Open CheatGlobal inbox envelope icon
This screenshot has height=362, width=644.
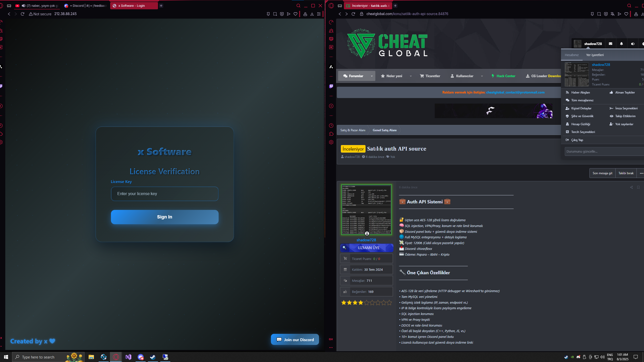pos(611,44)
